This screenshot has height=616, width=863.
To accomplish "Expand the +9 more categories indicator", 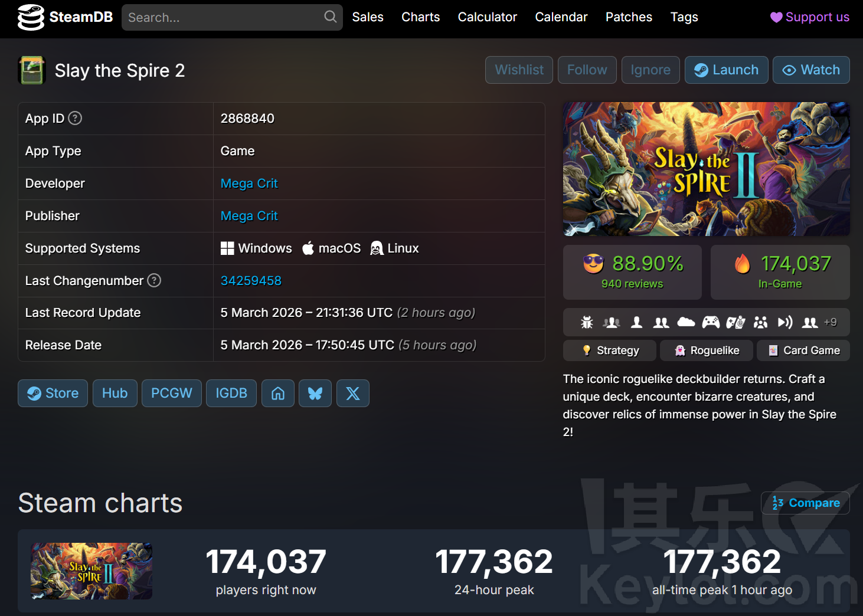I will click(830, 322).
